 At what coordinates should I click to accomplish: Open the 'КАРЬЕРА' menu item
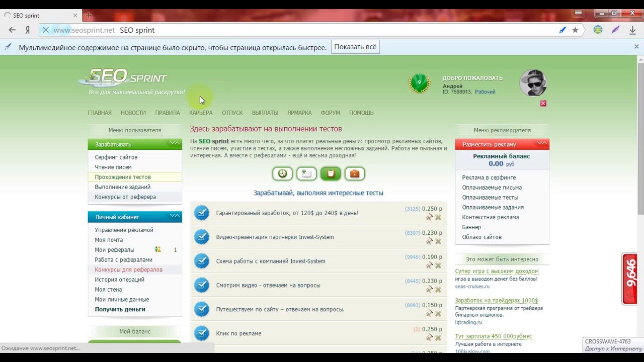201,113
